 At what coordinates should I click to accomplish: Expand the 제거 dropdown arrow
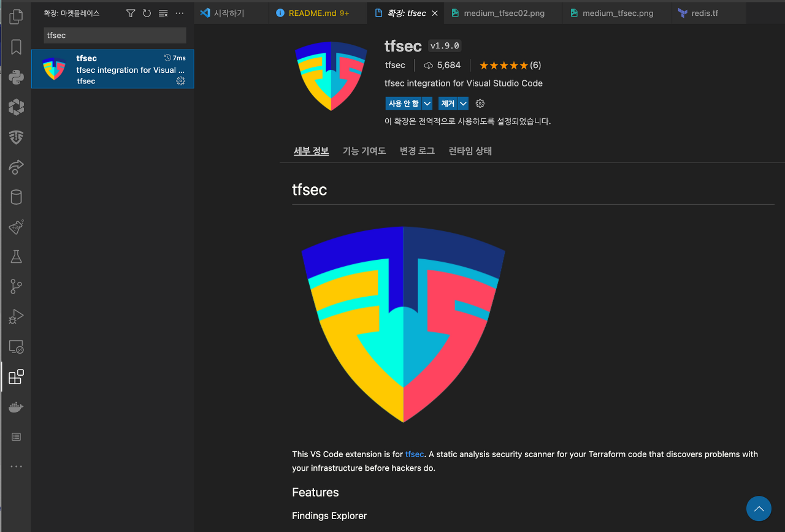click(464, 104)
